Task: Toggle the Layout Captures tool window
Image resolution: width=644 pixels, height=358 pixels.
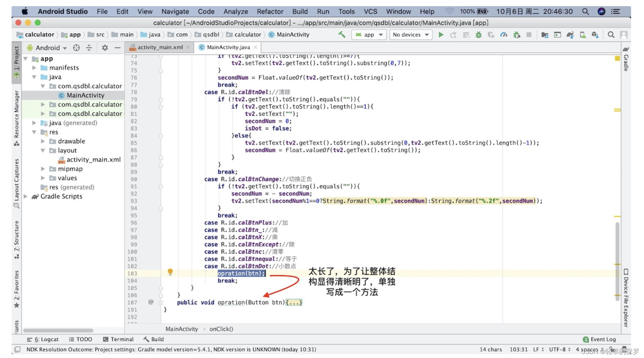Action: pos(16,183)
